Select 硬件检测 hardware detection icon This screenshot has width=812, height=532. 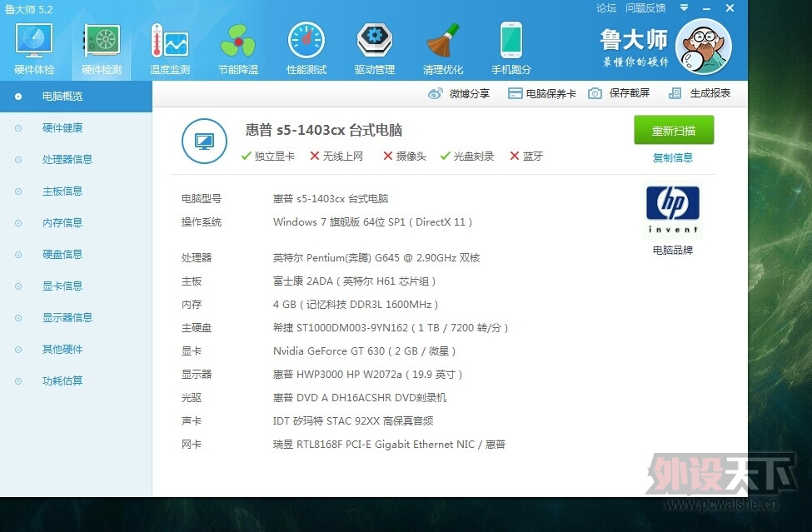pos(102,41)
